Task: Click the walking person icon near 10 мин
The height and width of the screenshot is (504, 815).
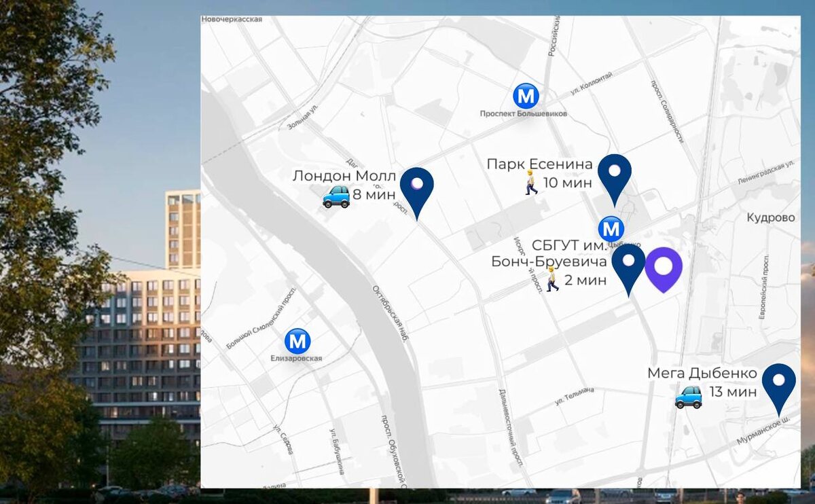Action: [x=531, y=183]
